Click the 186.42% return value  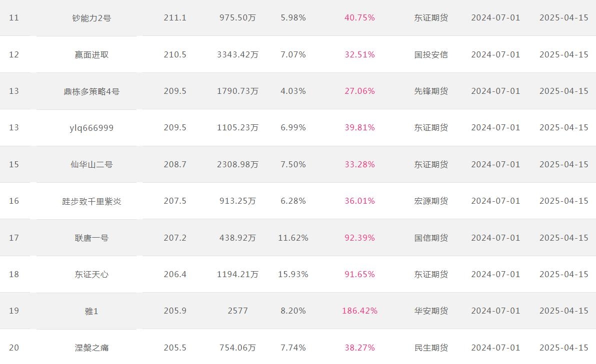[359, 311]
